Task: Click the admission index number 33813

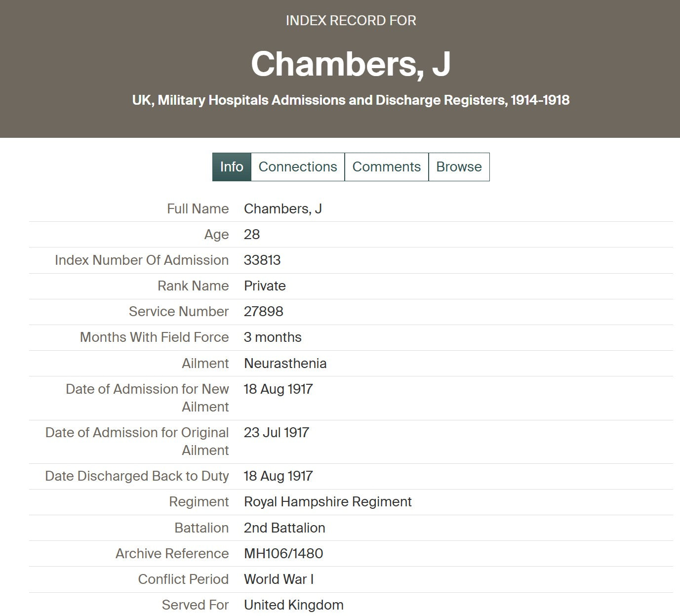Action: (262, 260)
